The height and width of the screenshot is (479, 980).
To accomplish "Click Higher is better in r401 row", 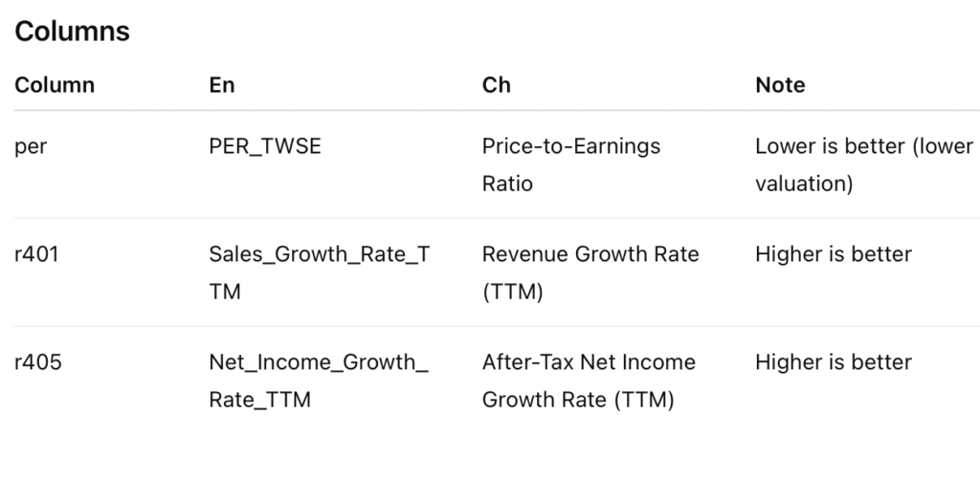I will 833,255.
